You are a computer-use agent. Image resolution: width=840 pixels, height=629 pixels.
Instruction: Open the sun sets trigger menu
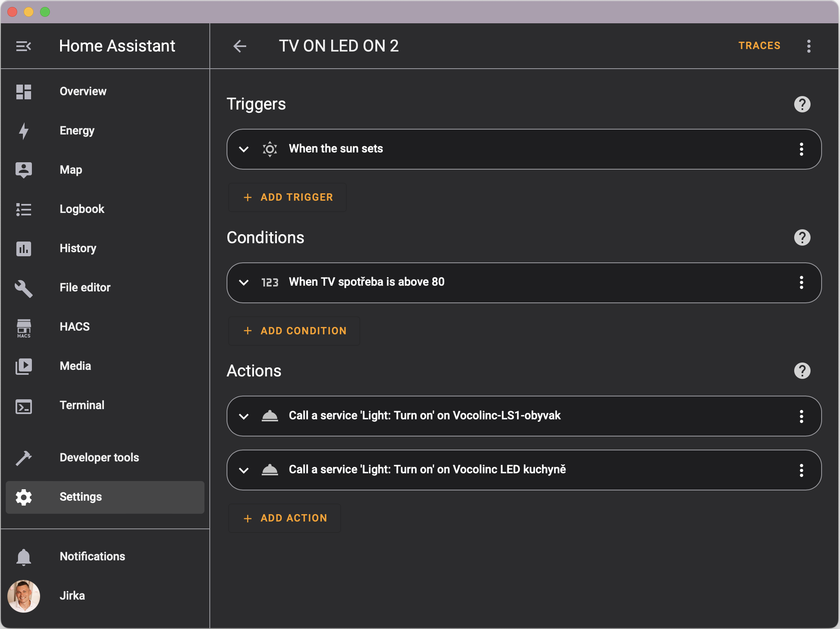point(801,149)
